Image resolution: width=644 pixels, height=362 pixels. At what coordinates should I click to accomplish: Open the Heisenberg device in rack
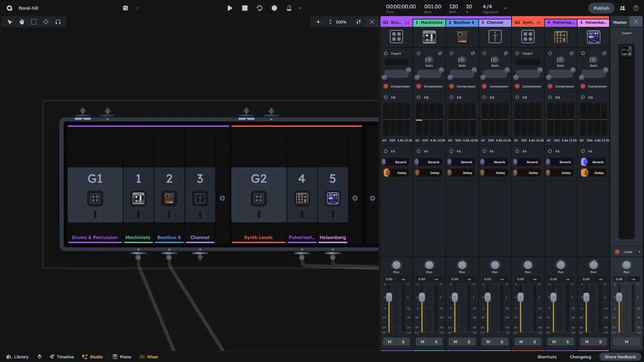[333, 198]
